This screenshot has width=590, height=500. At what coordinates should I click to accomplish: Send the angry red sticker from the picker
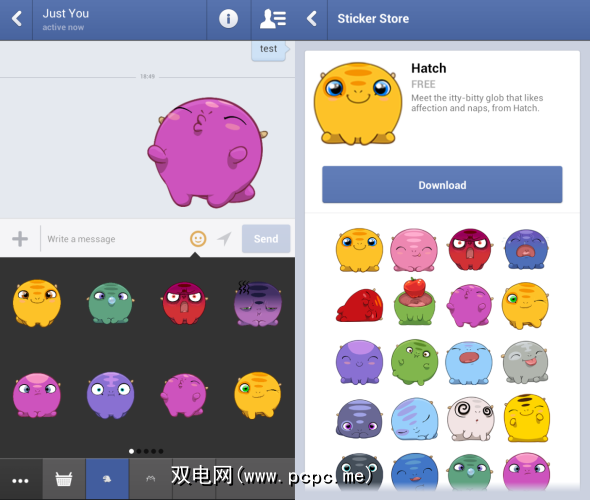pyautogui.click(x=184, y=303)
